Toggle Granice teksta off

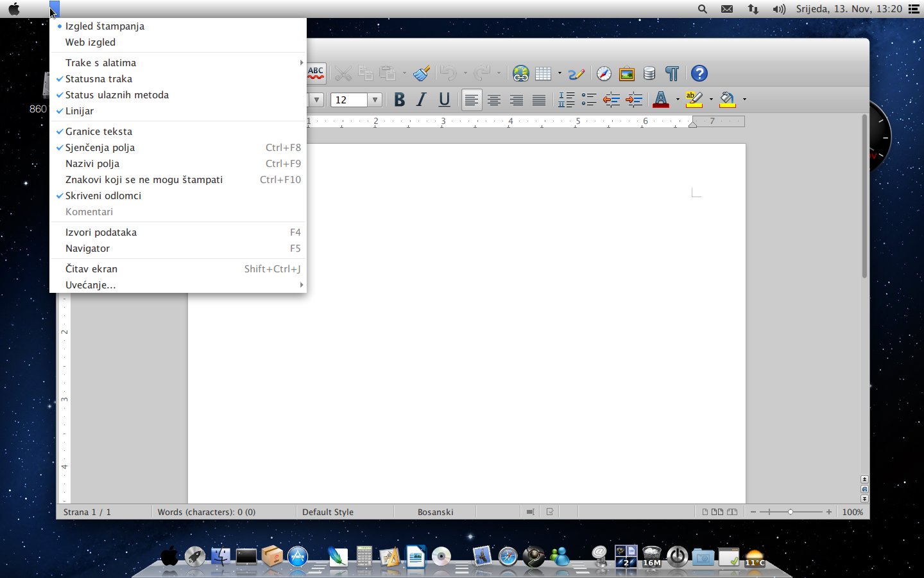pyautogui.click(x=99, y=132)
